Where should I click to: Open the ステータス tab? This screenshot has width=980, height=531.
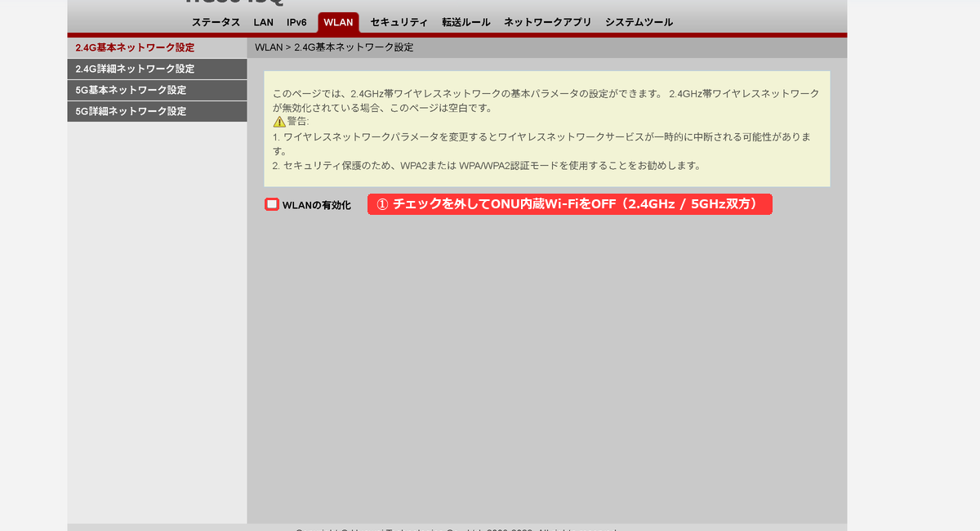pos(216,22)
